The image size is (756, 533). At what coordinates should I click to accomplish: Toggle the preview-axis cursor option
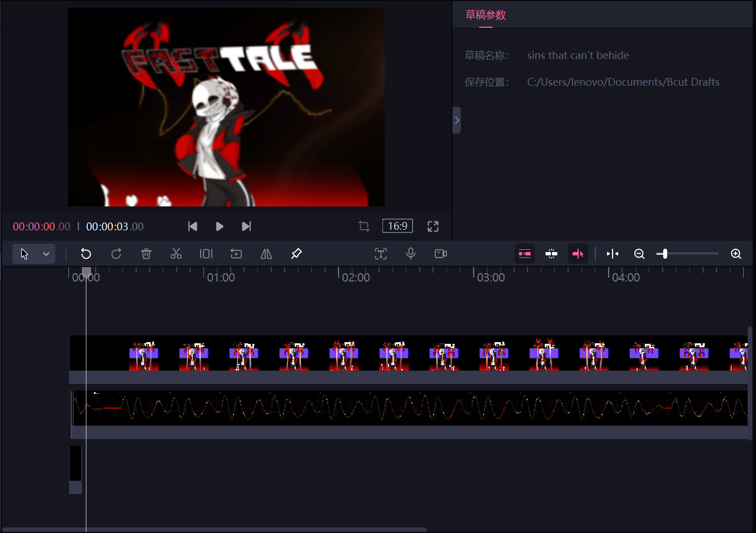[578, 254]
